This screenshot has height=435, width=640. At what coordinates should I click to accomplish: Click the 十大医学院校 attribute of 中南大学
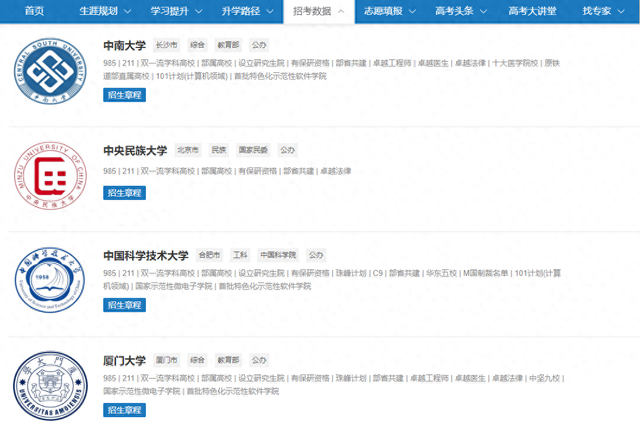(x=515, y=63)
